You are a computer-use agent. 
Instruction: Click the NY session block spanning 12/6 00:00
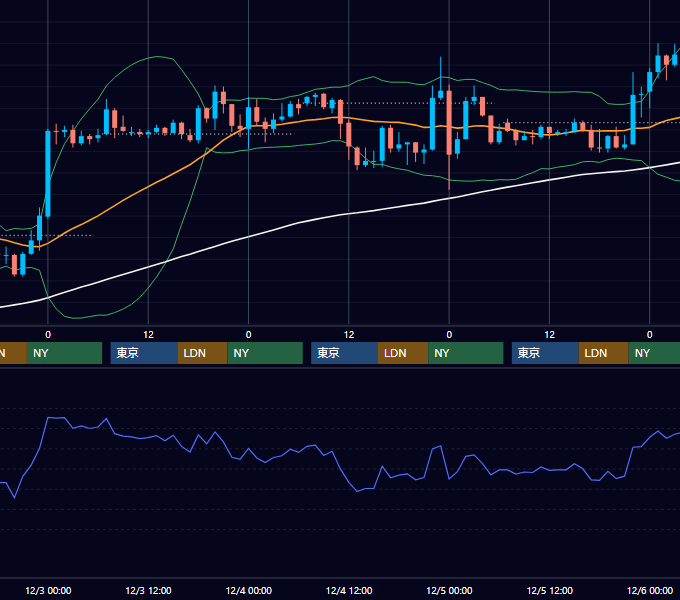(654, 353)
